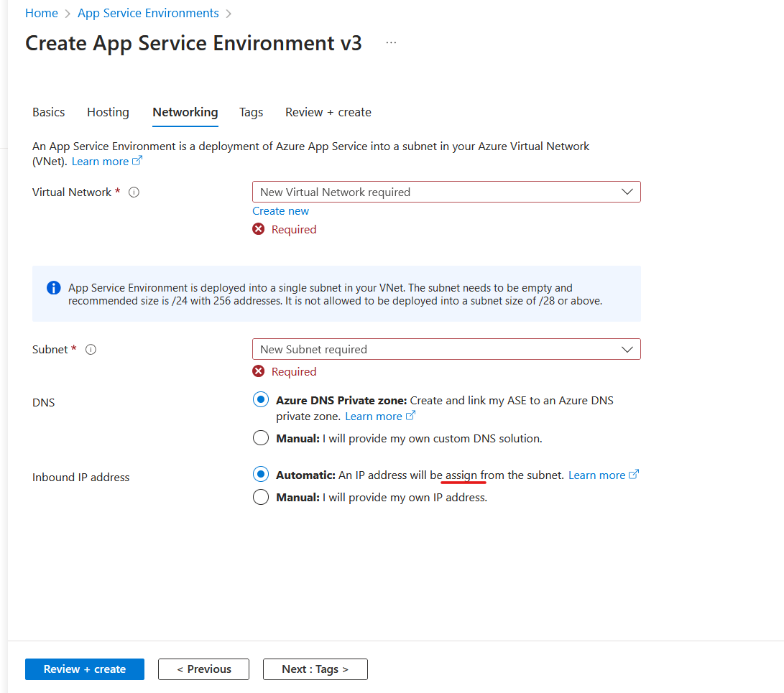This screenshot has height=693, width=784.
Task: Select the Manual DNS option
Action: click(x=260, y=437)
